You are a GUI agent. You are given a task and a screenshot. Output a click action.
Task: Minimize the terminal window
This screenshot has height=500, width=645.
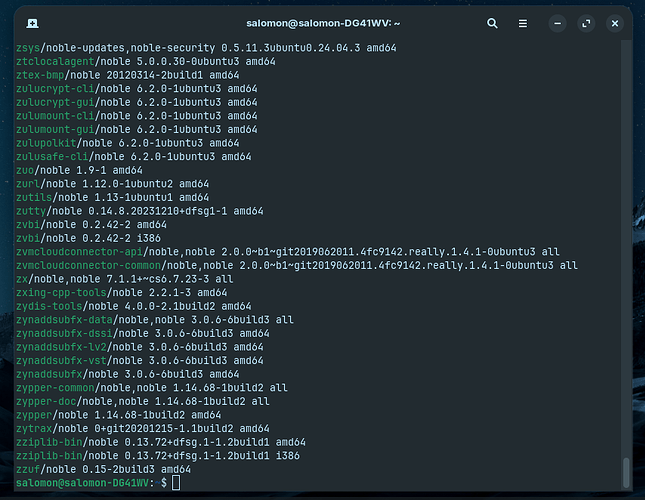click(557, 23)
